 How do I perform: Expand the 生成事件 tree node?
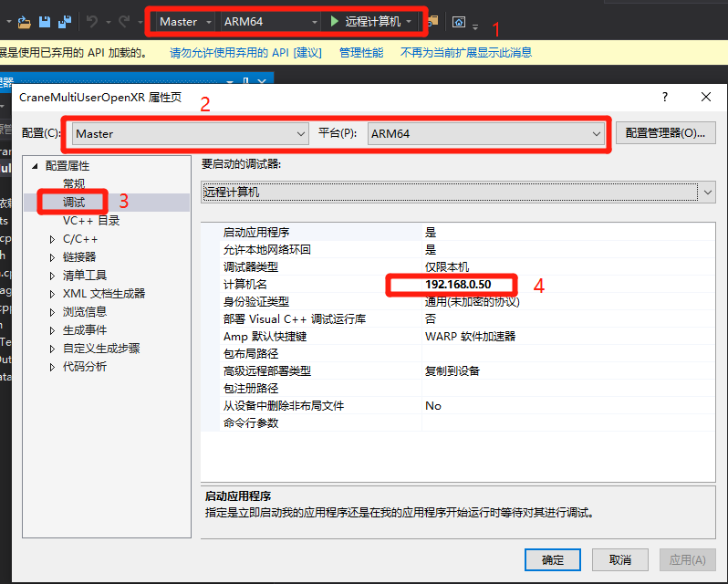tap(52, 330)
